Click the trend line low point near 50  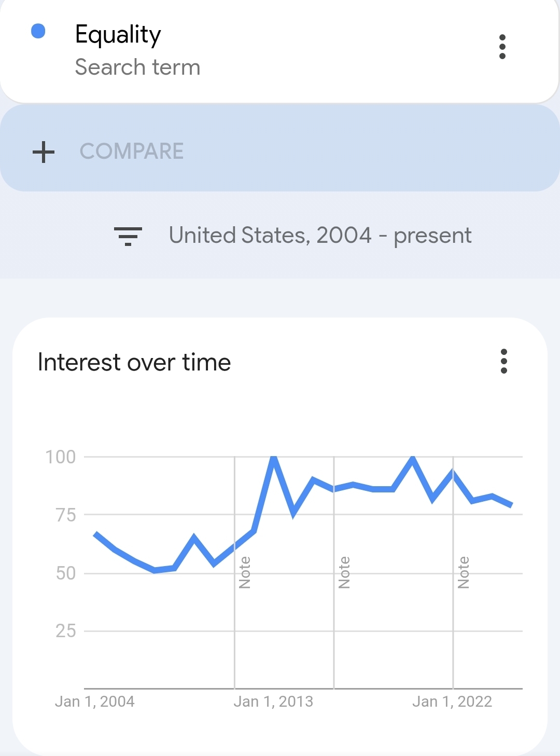point(155,570)
